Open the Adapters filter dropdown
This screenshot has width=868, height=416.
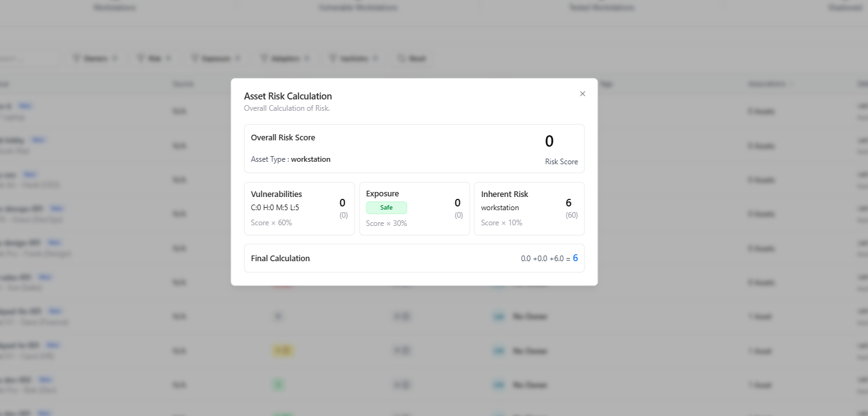(285, 59)
